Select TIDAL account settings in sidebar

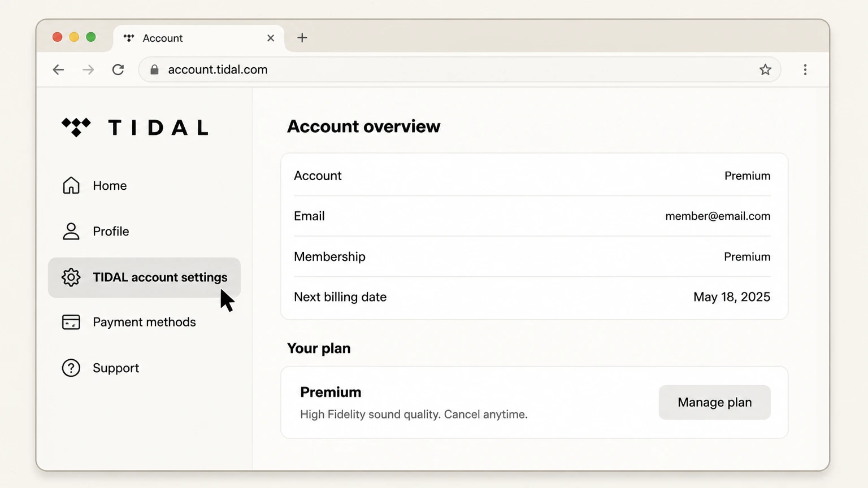[x=144, y=277]
